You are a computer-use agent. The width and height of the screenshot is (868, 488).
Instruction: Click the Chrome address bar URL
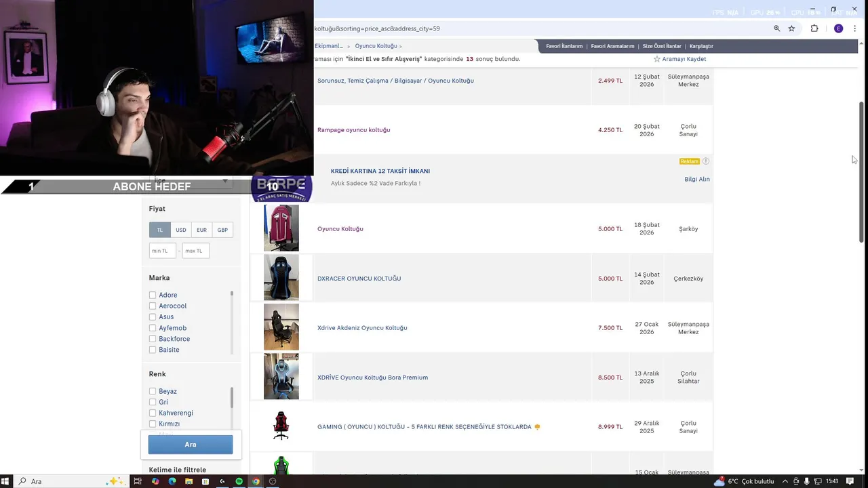coord(377,28)
